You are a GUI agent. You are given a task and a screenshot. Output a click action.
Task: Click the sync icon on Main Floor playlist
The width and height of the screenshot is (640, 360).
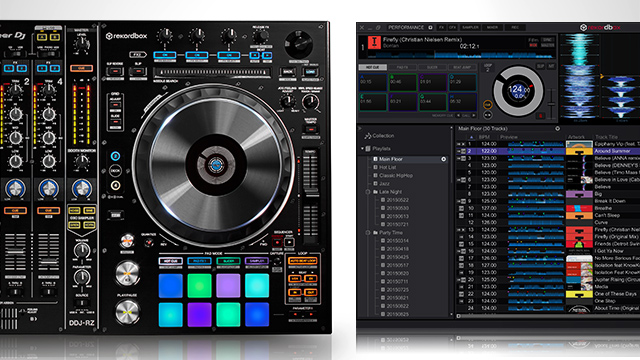click(444, 159)
